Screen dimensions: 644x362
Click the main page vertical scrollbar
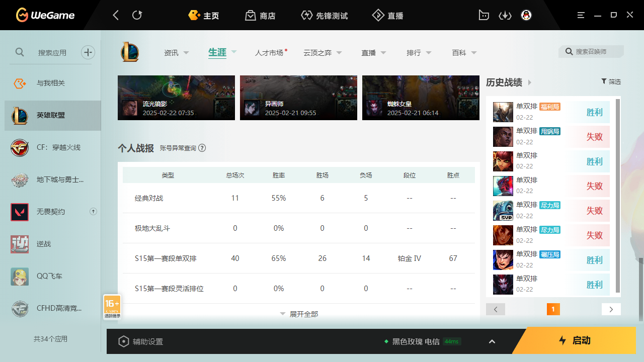(x=641, y=289)
